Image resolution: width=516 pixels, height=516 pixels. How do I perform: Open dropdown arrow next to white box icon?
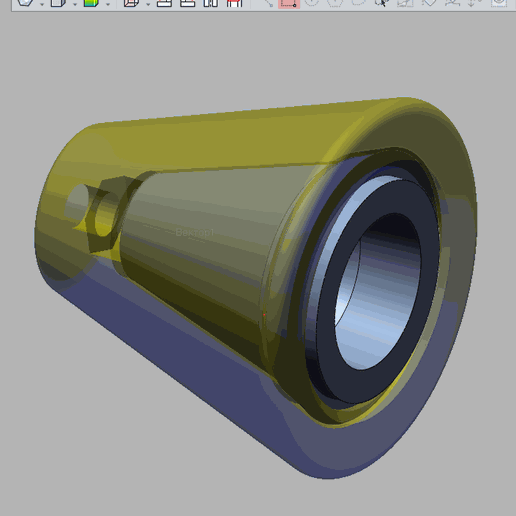click(x=75, y=4)
